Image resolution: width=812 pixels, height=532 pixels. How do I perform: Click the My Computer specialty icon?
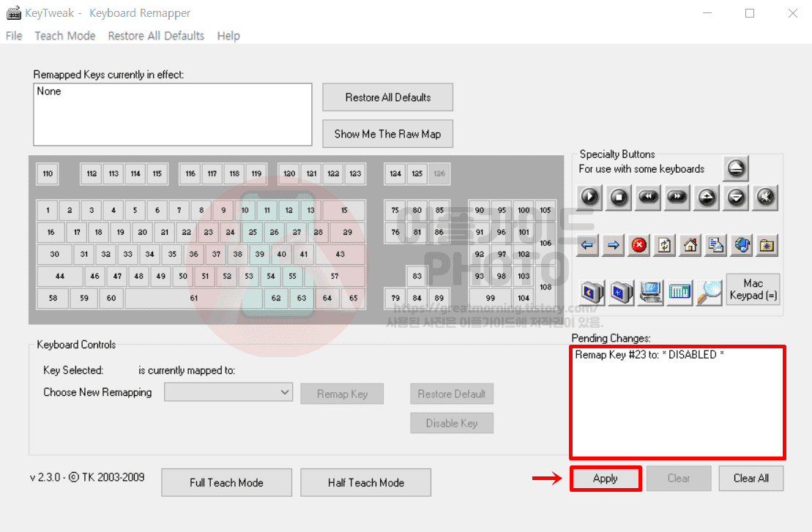point(651,293)
